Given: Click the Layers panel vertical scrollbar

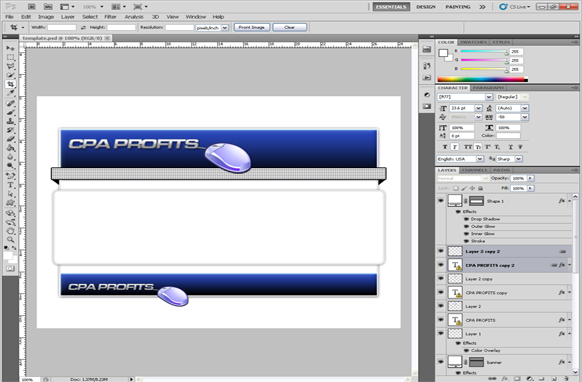Looking at the screenshot, I should pos(575,284).
